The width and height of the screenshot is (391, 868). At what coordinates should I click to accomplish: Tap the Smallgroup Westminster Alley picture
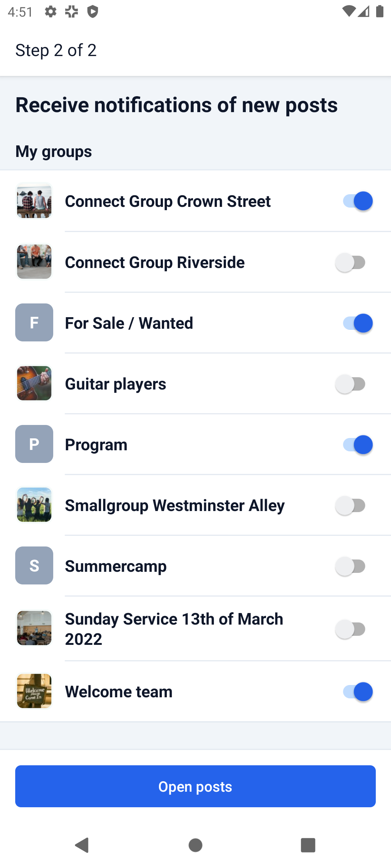coord(34,505)
